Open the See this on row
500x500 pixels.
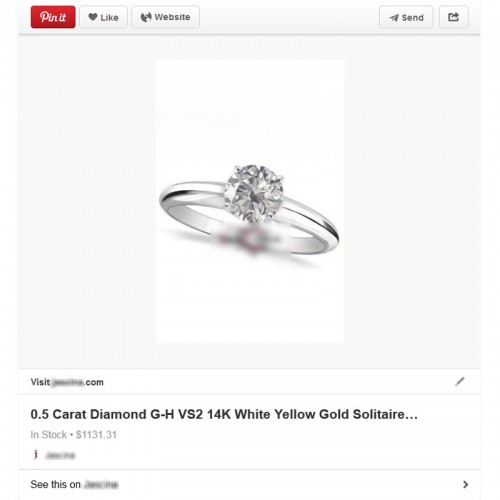tap(249, 484)
